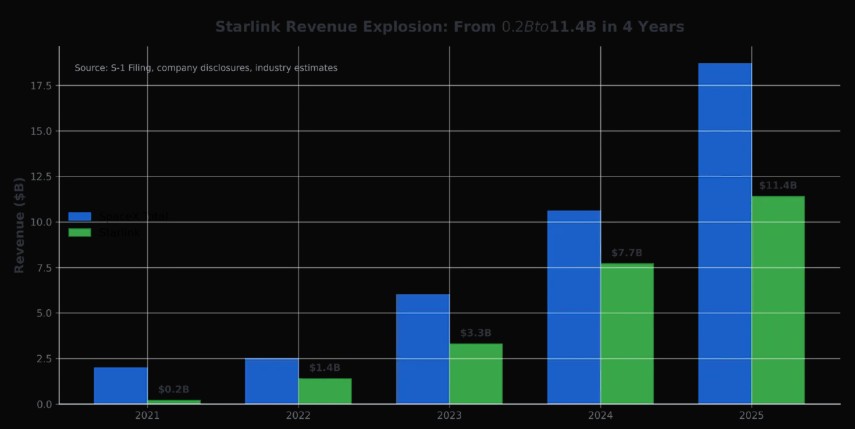Click the '2024' x-axis label

click(600, 415)
